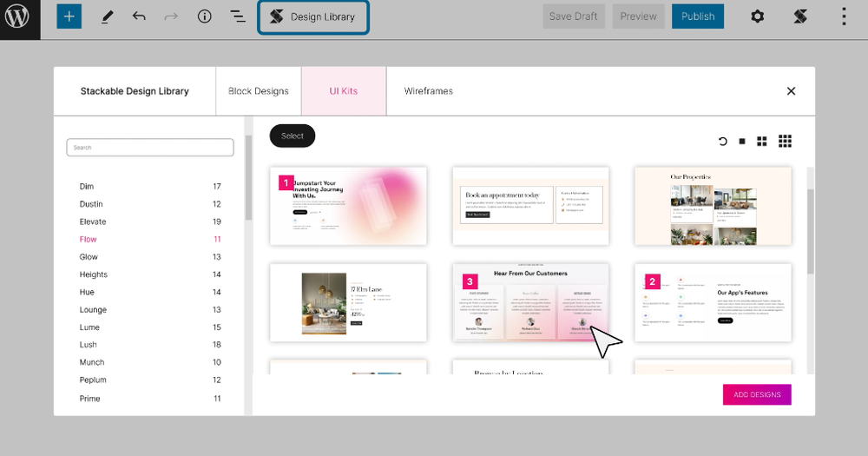Pick the Our Properties design thumbnail

click(x=713, y=206)
